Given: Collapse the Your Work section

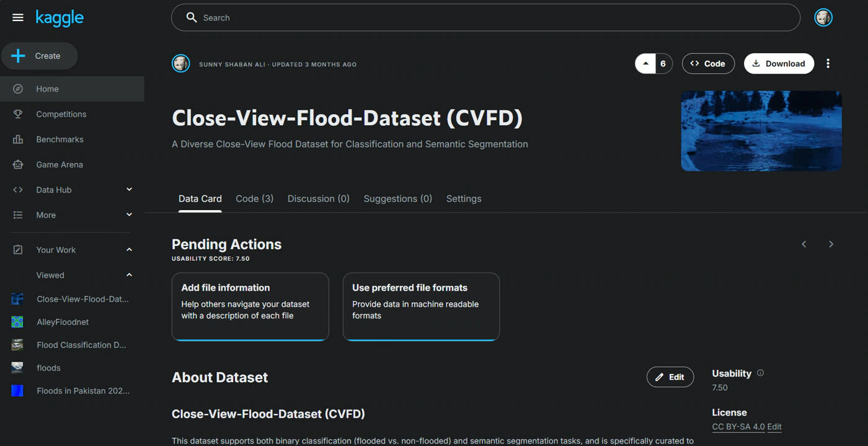Looking at the screenshot, I should [129, 250].
